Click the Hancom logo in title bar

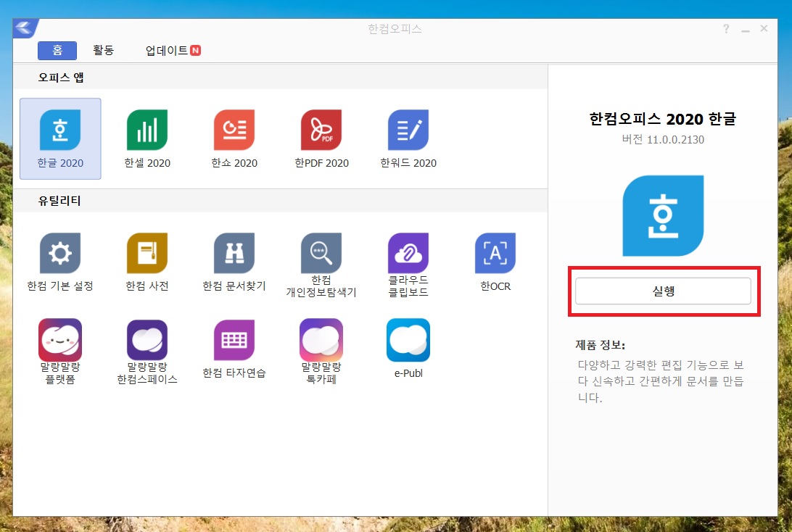(x=25, y=28)
